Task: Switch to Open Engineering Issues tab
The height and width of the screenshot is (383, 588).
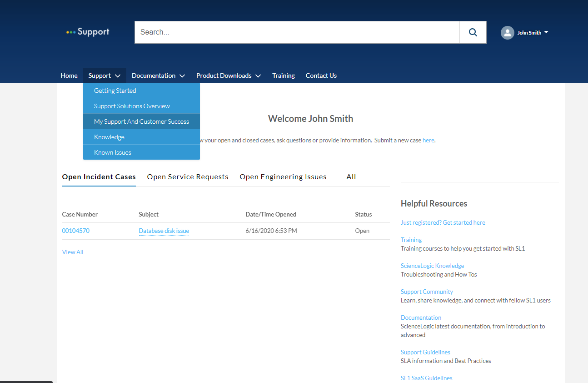Action: [x=283, y=177]
